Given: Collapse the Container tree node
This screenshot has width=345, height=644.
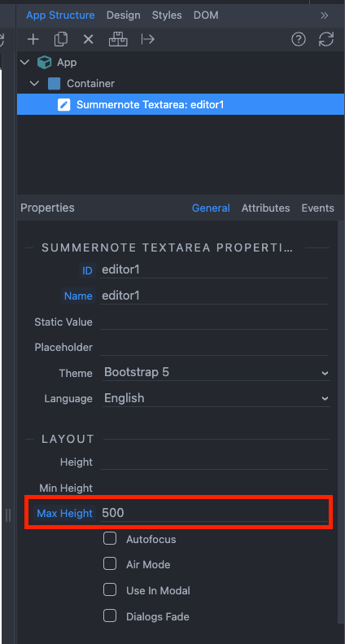Looking at the screenshot, I should 35,84.
